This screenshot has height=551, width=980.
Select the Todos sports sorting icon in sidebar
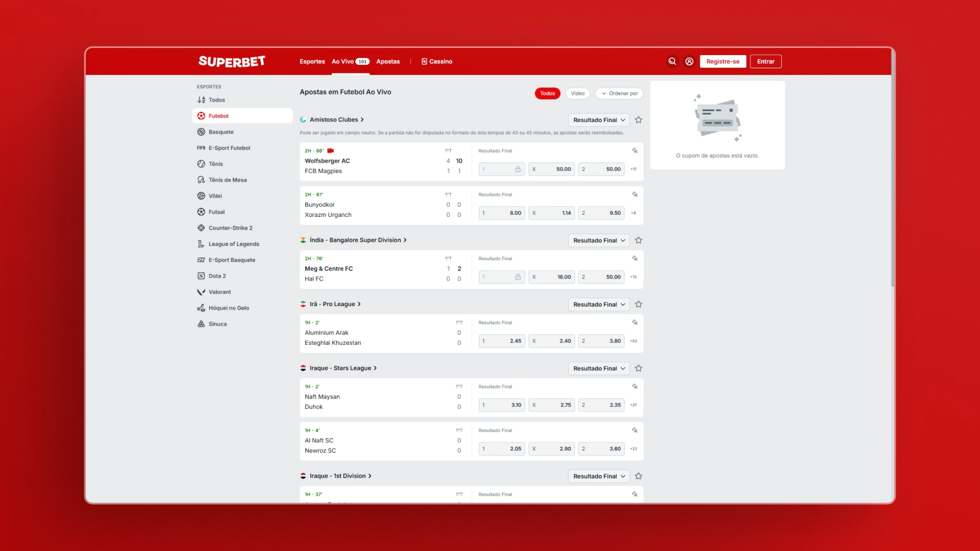(x=201, y=100)
